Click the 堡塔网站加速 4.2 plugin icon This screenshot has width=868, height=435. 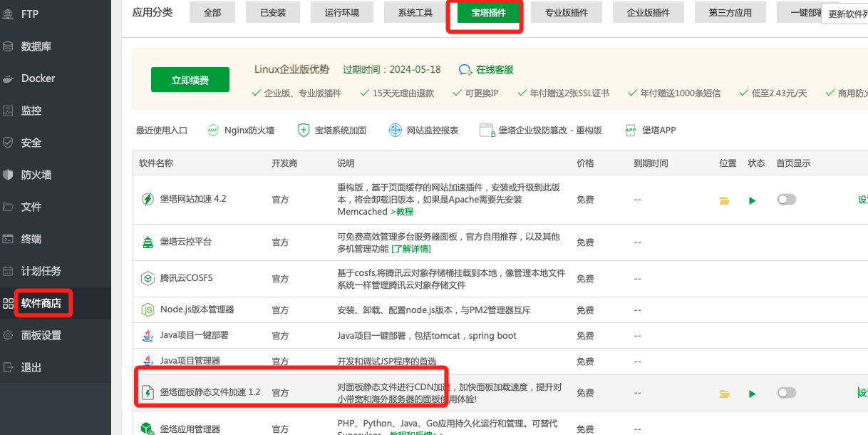(148, 199)
